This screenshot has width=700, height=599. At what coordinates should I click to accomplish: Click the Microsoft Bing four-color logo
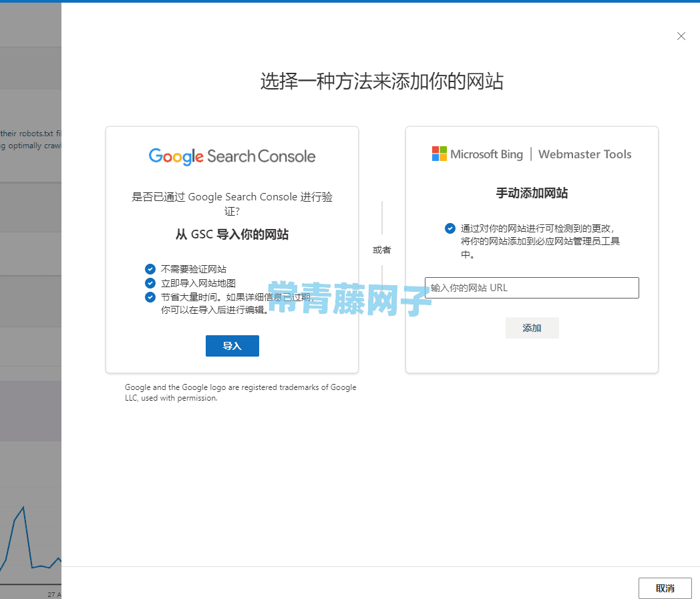(440, 154)
